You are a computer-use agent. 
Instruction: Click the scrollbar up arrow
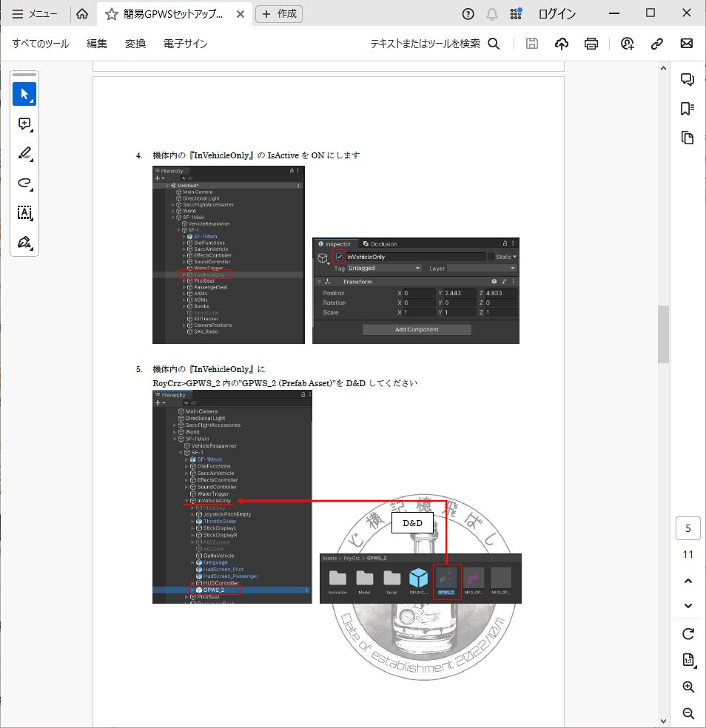pos(663,69)
